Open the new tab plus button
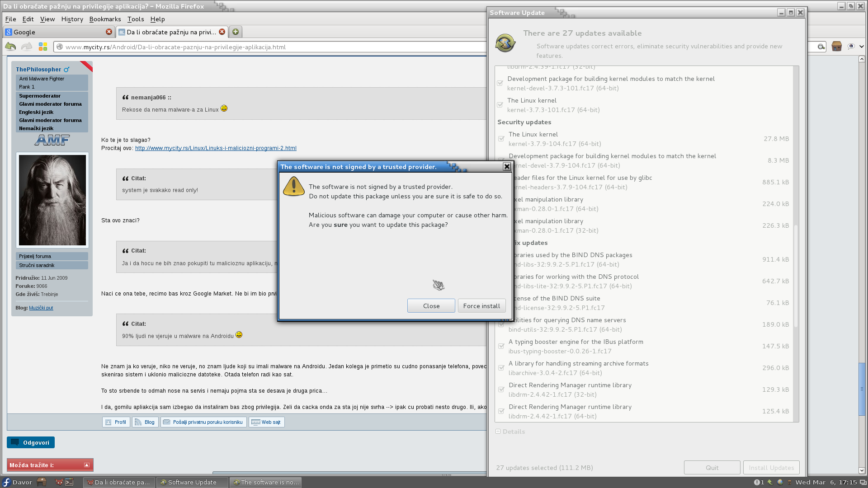The image size is (868, 488). pos(236,32)
